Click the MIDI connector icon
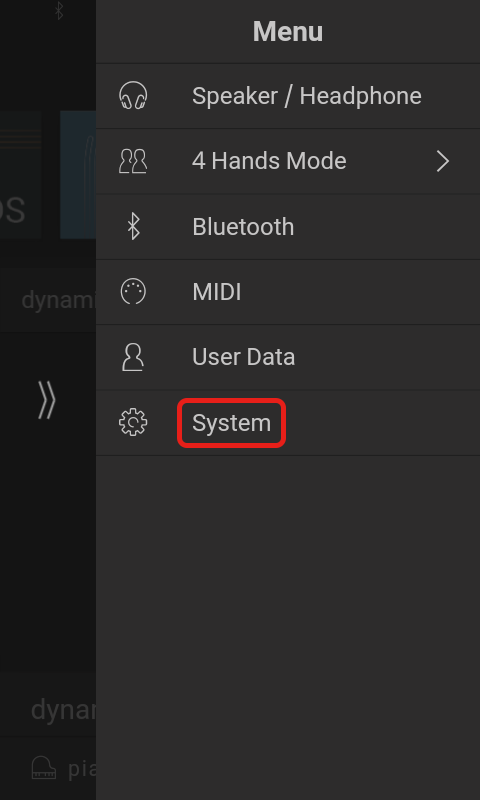Viewport: 480px width, 800px height. tap(133, 292)
